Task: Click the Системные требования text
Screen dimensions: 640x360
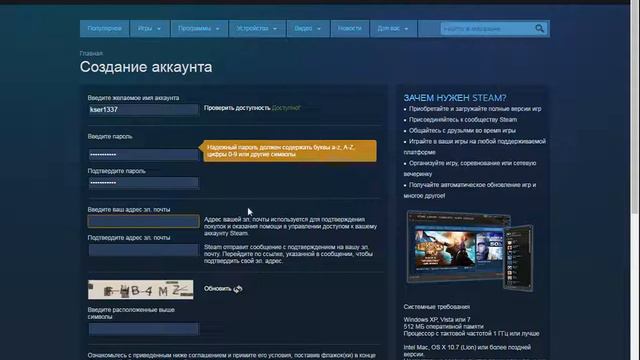Action: 436,307
